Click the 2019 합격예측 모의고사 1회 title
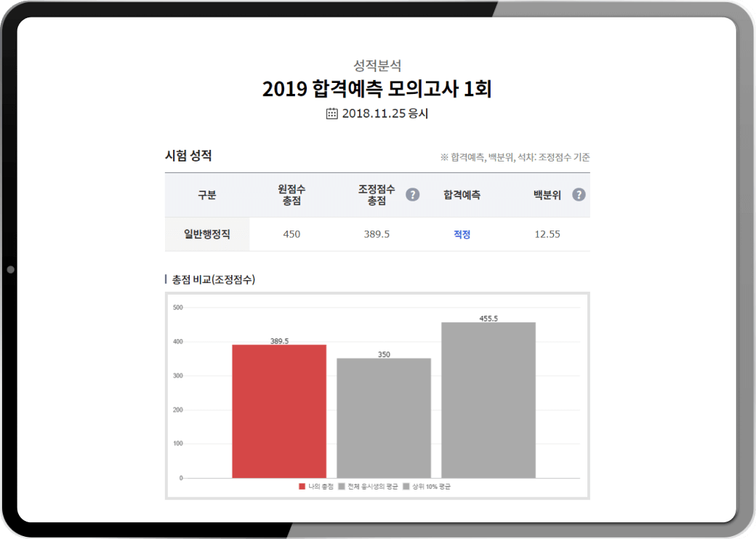 point(377,89)
